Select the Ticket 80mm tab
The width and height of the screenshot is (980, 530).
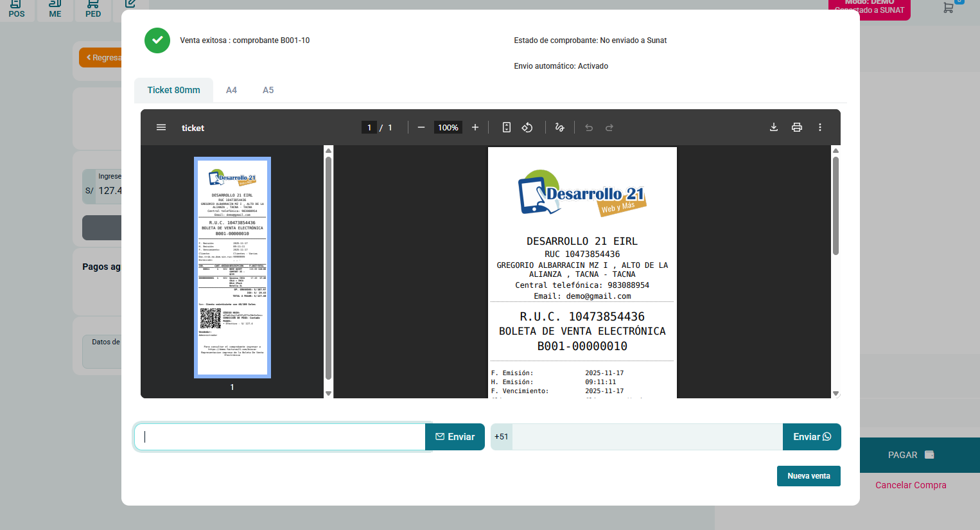pos(173,91)
